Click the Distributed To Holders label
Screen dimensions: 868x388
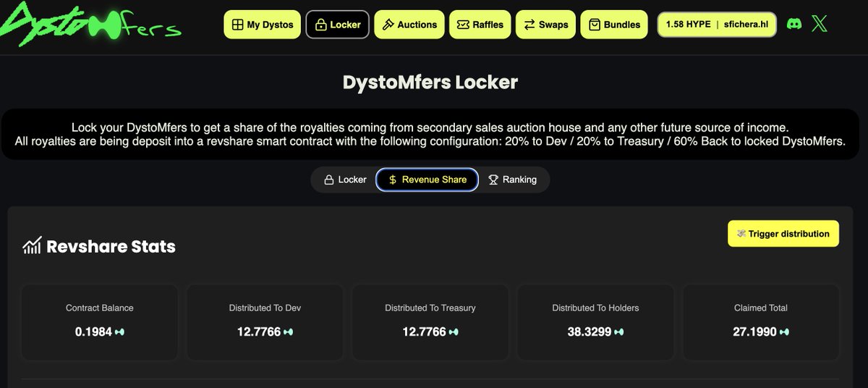point(595,308)
